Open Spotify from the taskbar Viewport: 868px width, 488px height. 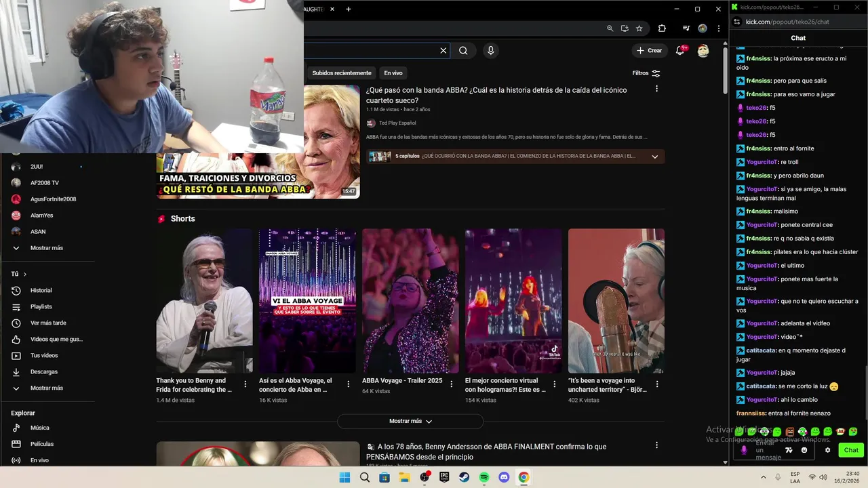(x=484, y=477)
